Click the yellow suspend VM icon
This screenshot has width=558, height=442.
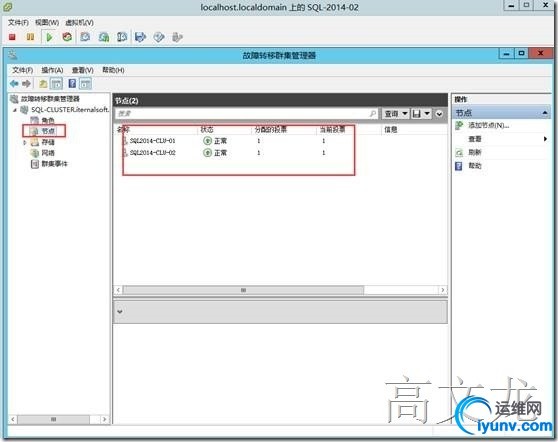coord(30,37)
